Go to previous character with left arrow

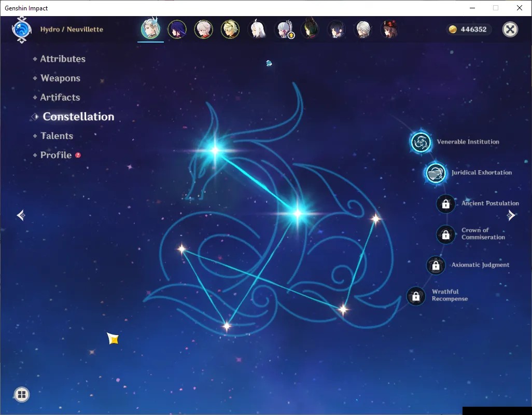(21, 215)
